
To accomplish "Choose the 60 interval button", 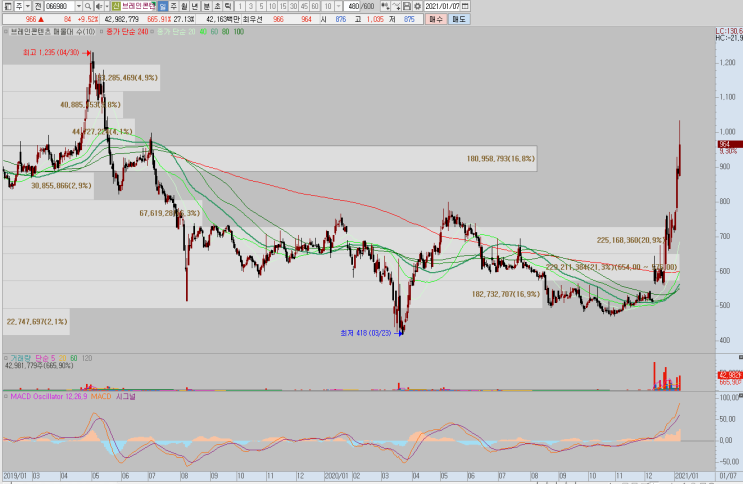I will pos(315,6).
